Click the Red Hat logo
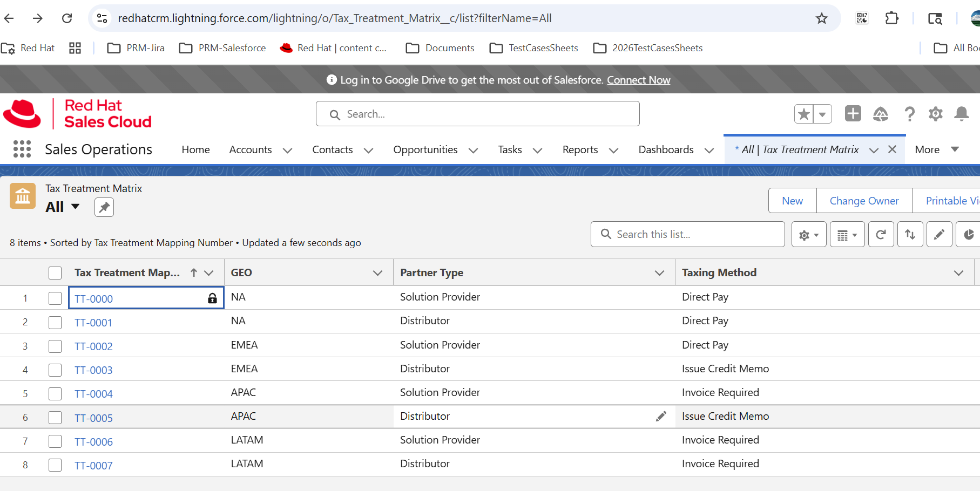980x491 pixels. click(77, 113)
